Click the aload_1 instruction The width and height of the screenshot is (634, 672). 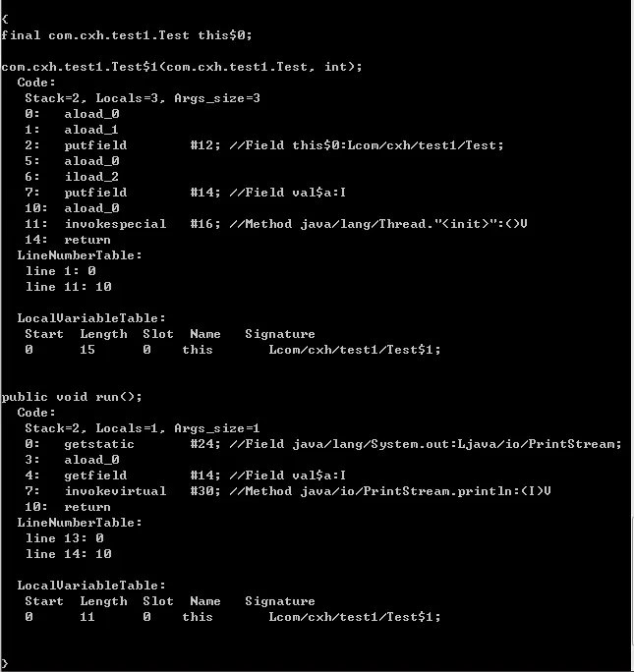pos(91,130)
